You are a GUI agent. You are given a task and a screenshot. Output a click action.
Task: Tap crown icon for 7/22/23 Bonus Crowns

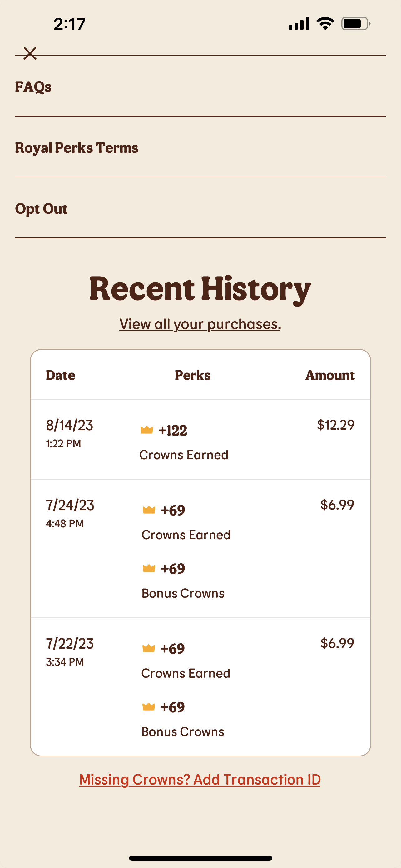[x=148, y=706]
